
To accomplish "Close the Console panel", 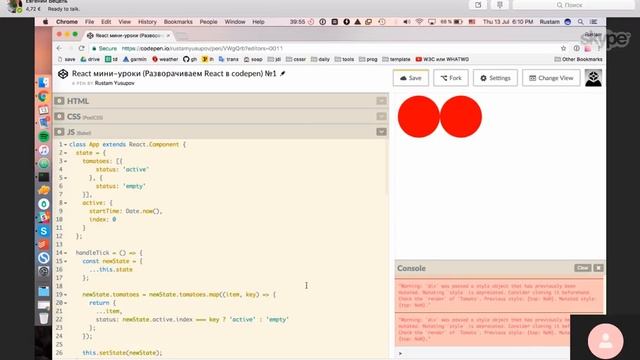I will coord(598,268).
